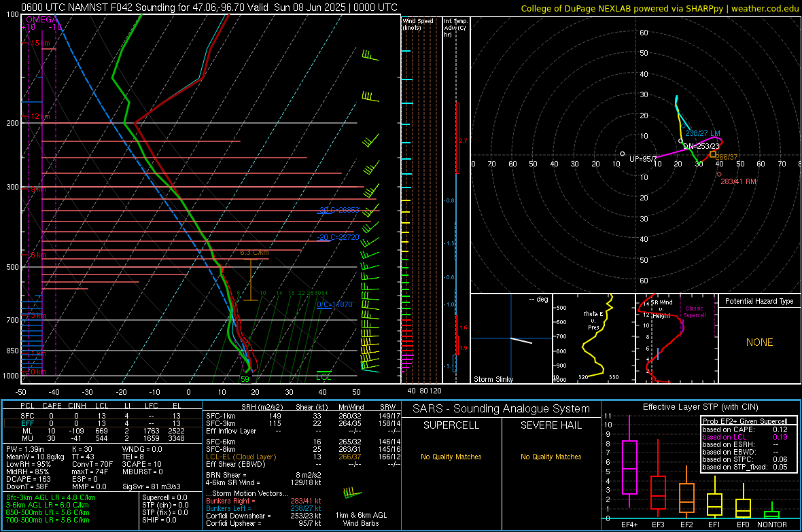
Task: Click the LCL-EL (Cloud Layer) row label
Action: [241, 457]
